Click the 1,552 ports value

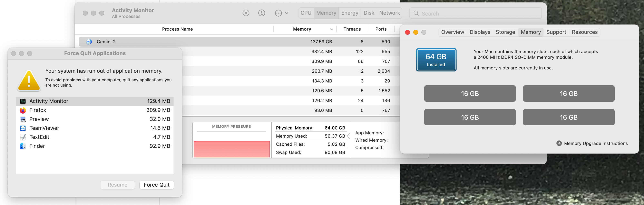pos(384,91)
